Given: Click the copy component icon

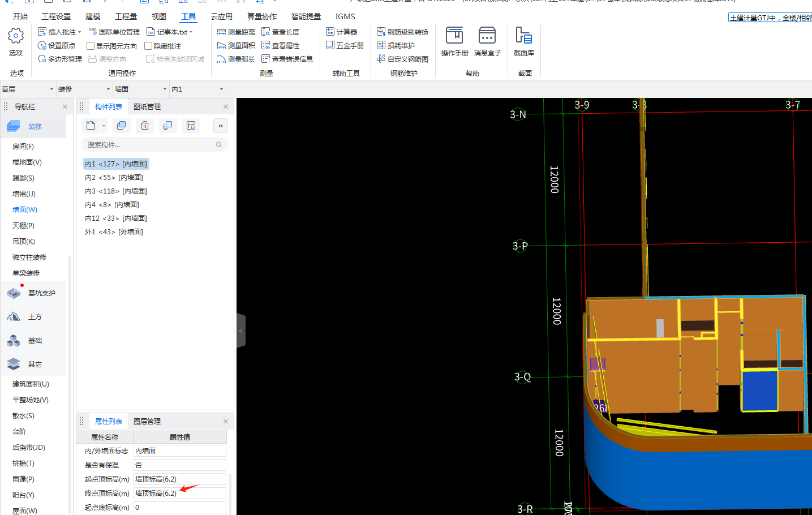Looking at the screenshot, I should 121,126.
